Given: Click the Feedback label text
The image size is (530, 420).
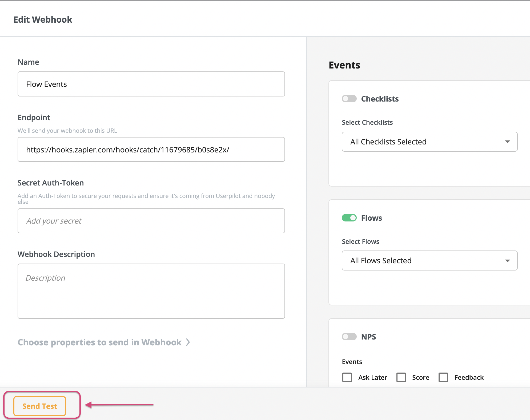Looking at the screenshot, I should (x=469, y=377).
